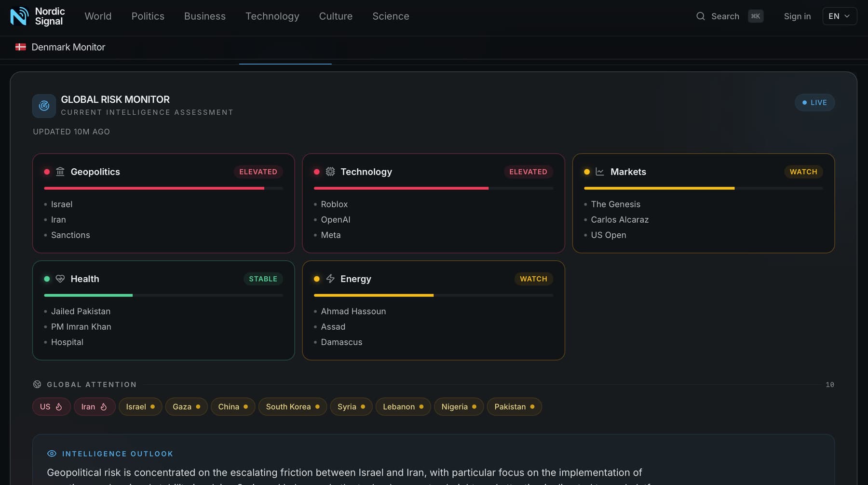Open the World section
Viewport: 868px width, 485px height.
(98, 16)
